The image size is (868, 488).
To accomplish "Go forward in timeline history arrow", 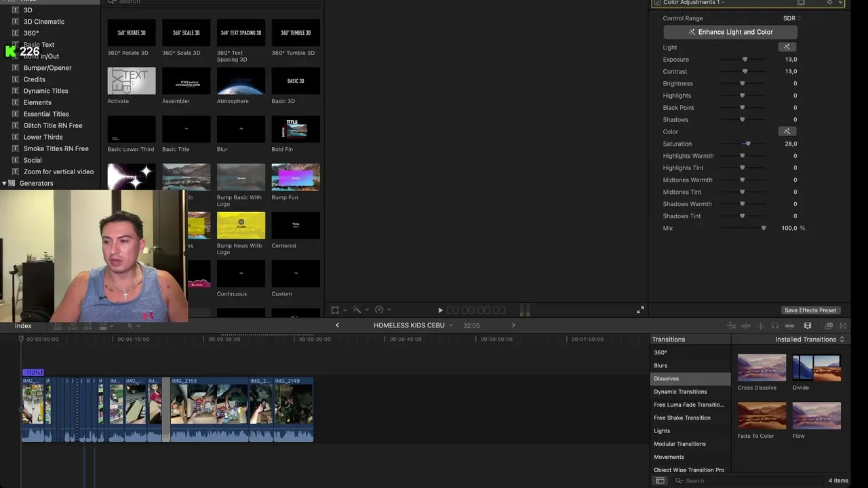I will coord(513,325).
